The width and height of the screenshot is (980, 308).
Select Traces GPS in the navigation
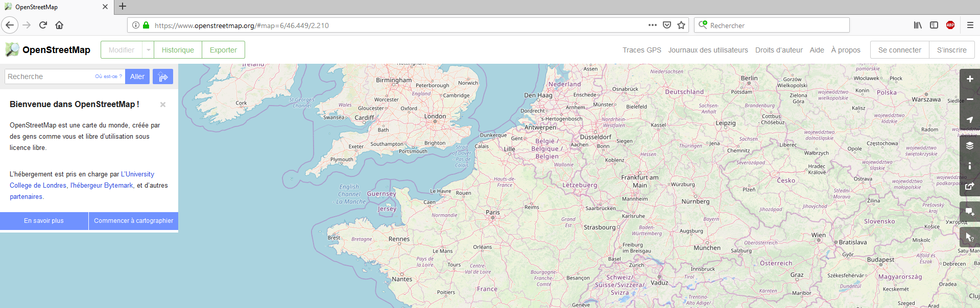641,50
